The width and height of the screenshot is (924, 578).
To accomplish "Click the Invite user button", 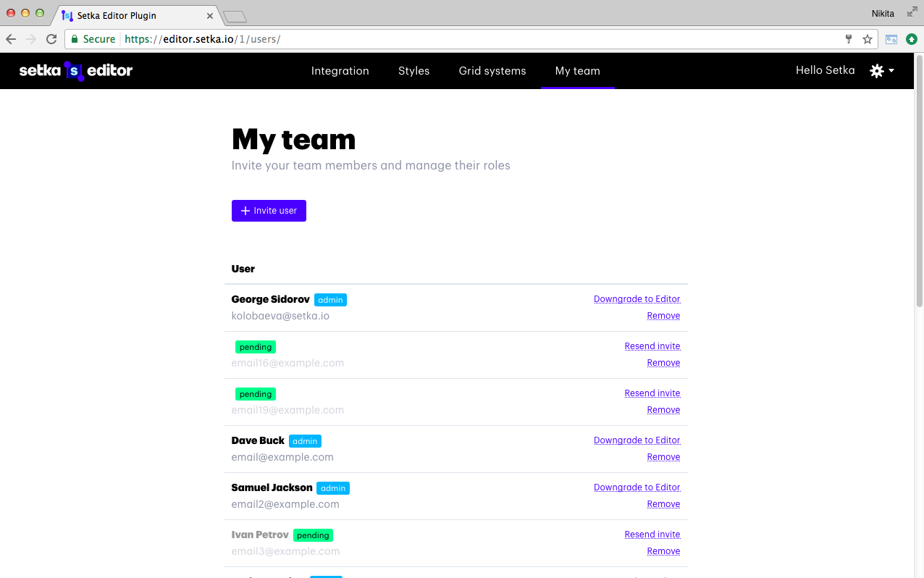I will [269, 211].
